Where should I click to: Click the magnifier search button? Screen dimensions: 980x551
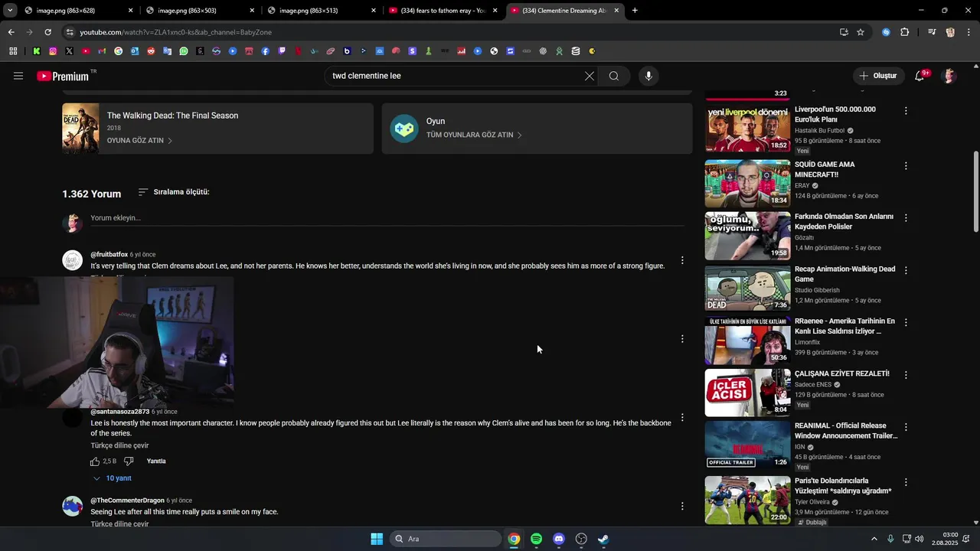pos(614,76)
